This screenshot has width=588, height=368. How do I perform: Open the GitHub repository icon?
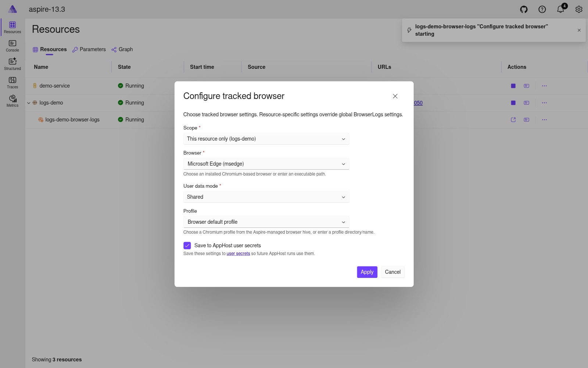coord(524,10)
